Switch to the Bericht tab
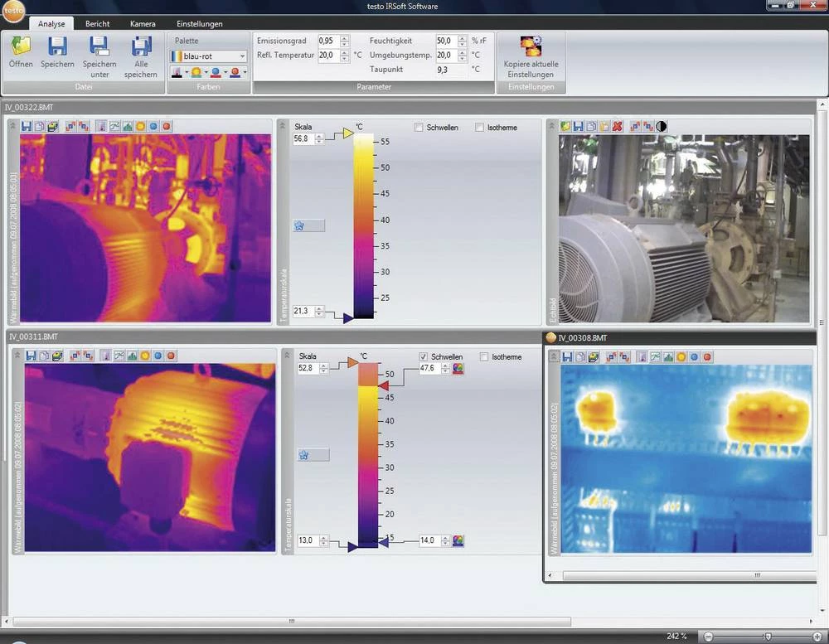Image resolution: width=829 pixels, height=644 pixels. pos(98,24)
